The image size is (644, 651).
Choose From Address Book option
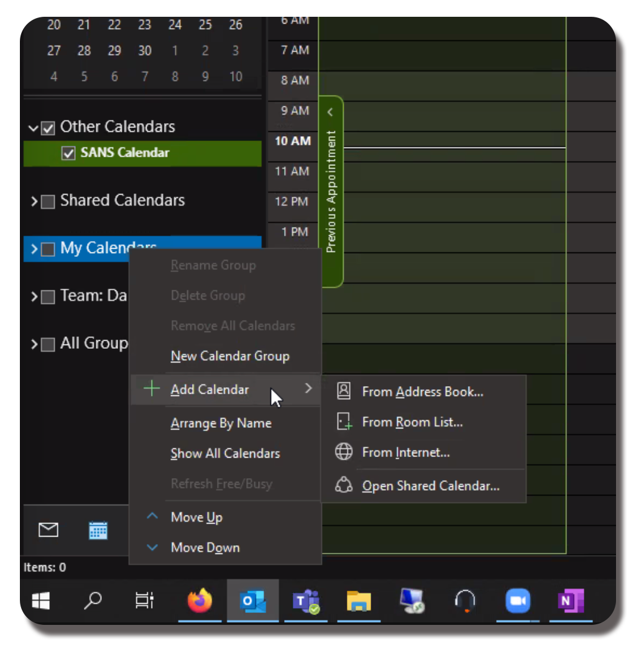(x=423, y=392)
